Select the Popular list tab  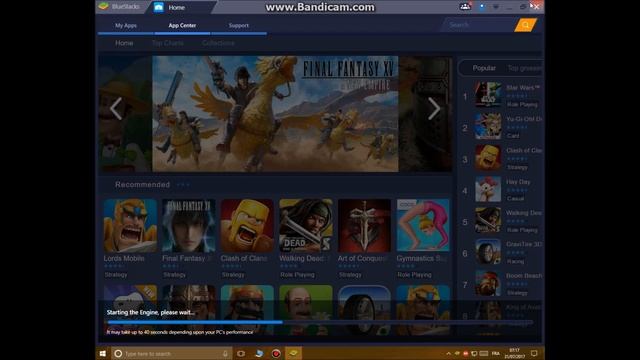(484, 68)
